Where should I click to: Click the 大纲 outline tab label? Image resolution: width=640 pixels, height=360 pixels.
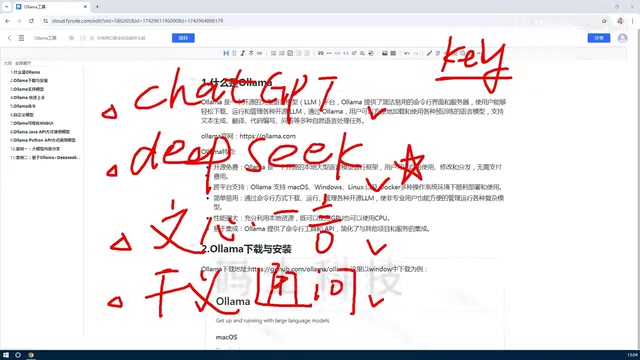point(8,63)
